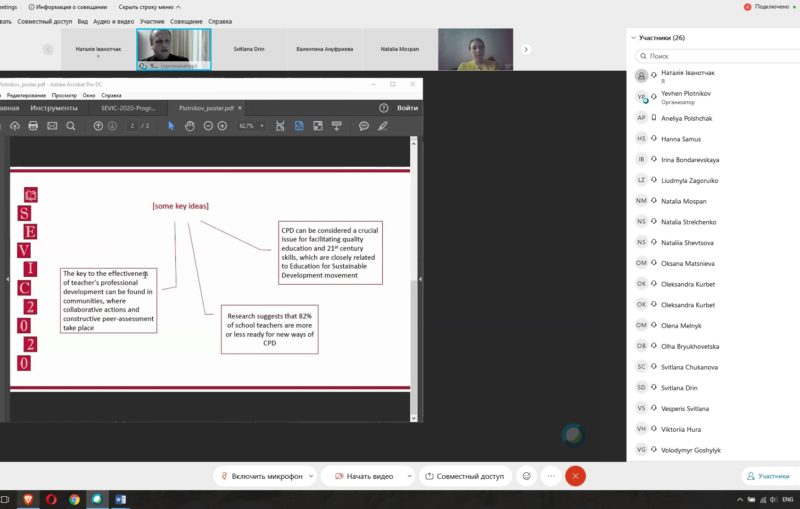Click the Войти sign-in button in Acrobat
This screenshot has width=800, height=509.
[407, 107]
